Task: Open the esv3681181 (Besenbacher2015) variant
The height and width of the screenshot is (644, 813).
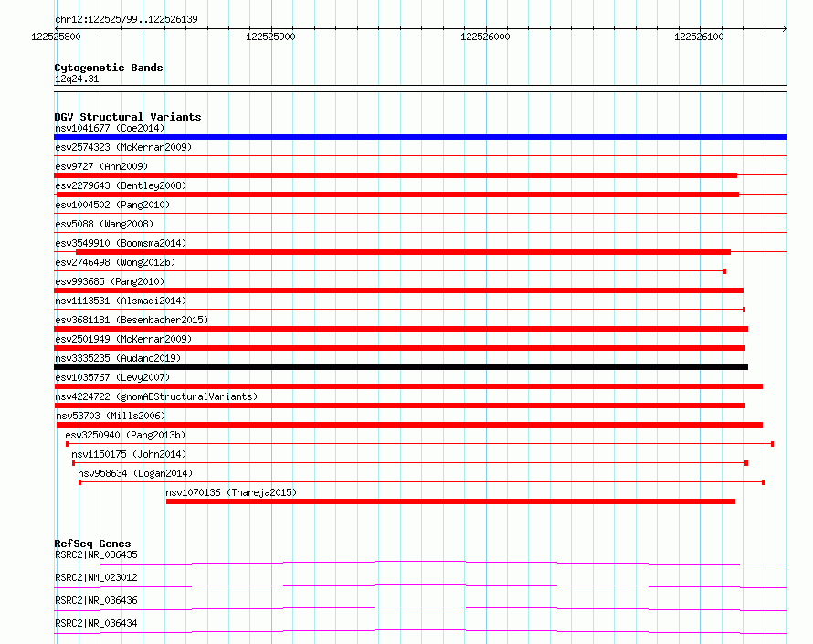Action: click(132, 320)
